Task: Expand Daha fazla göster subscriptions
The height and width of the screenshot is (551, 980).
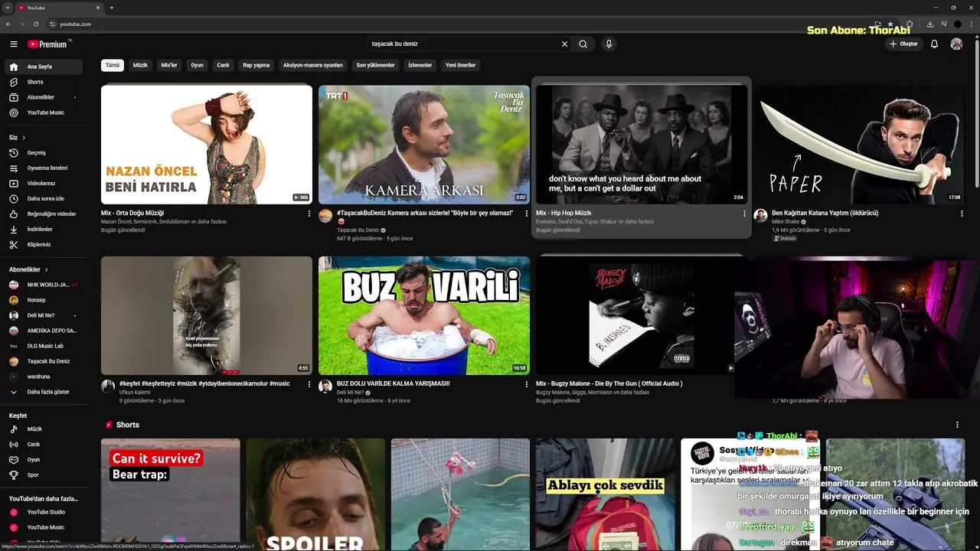Action: (x=45, y=392)
